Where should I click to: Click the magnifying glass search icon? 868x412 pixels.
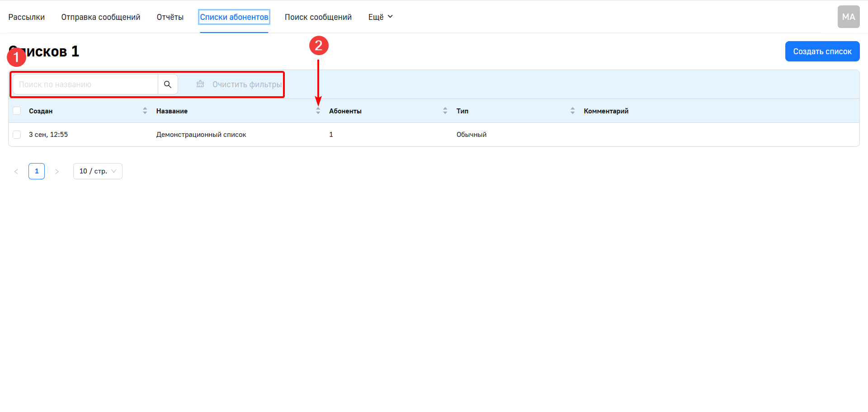click(x=168, y=84)
